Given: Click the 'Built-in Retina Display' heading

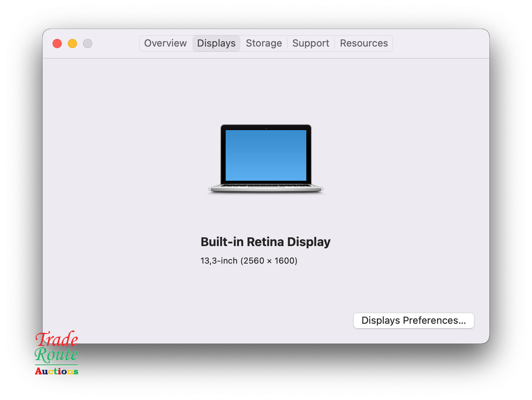Looking at the screenshot, I should [x=266, y=242].
